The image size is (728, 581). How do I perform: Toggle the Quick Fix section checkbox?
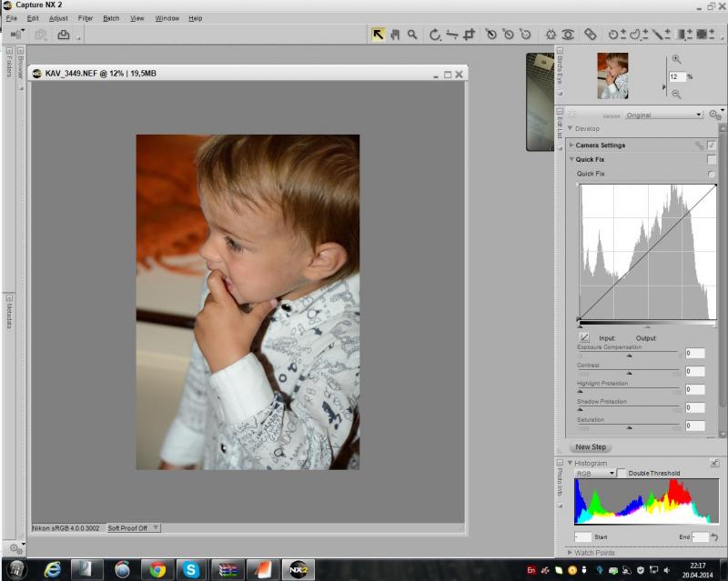711,160
